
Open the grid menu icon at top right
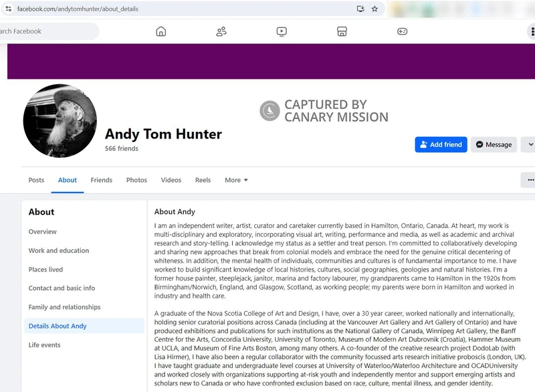pyautogui.click(x=531, y=31)
